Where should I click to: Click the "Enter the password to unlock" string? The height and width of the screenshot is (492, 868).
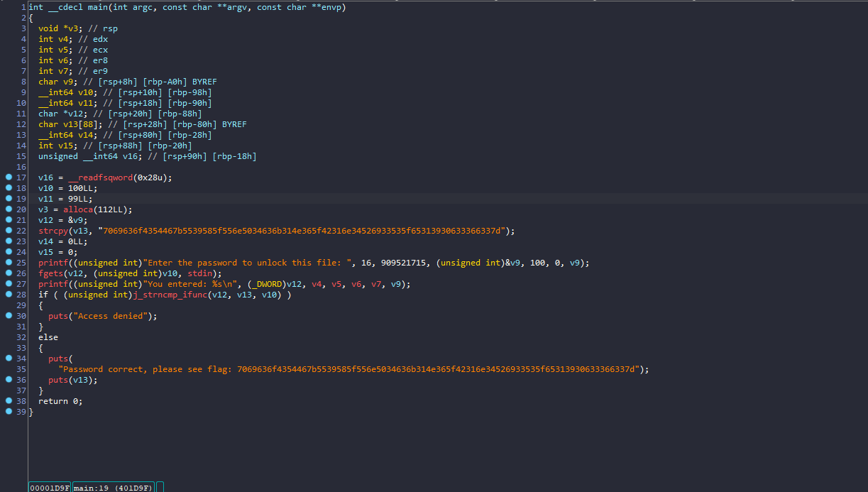248,263
